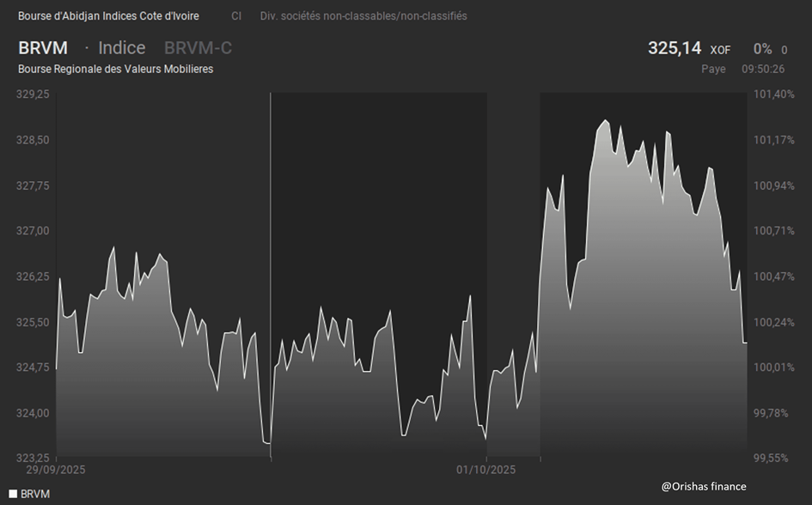
Task: Open Bourse d'Abidjan Indices Cote d'Ivoire breadcrumb
Action: [x=108, y=16]
